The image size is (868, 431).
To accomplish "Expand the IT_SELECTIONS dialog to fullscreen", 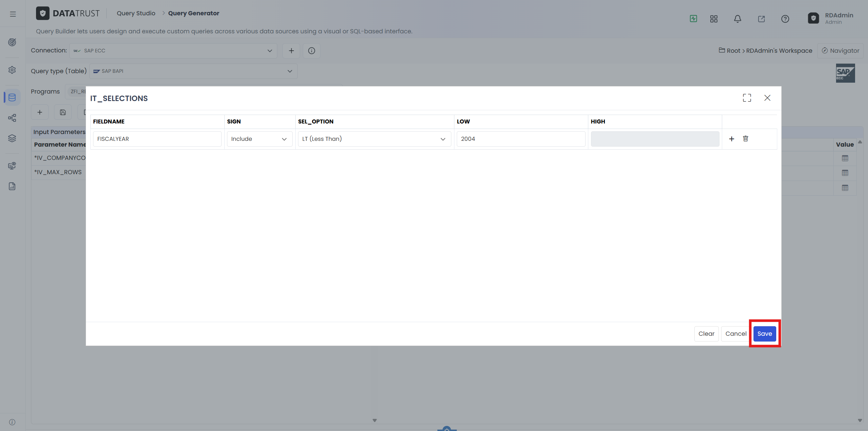I will point(747,98).
